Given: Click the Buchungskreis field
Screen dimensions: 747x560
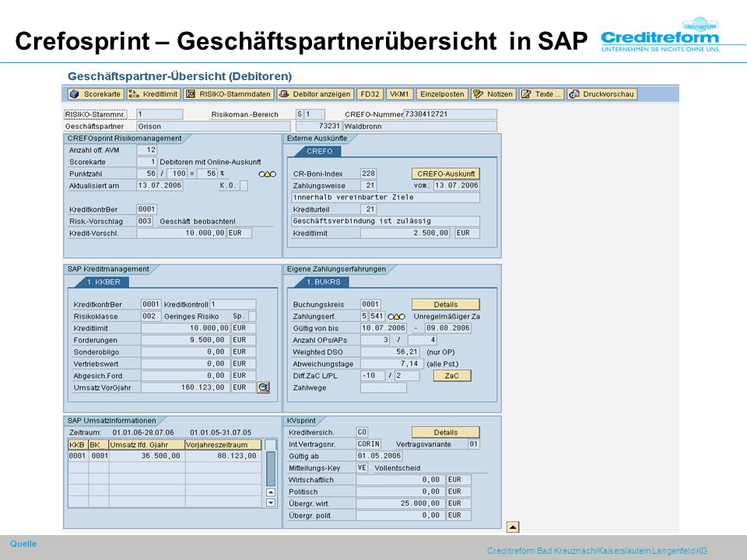Looking at the screenshot, I should pos(370,304).
